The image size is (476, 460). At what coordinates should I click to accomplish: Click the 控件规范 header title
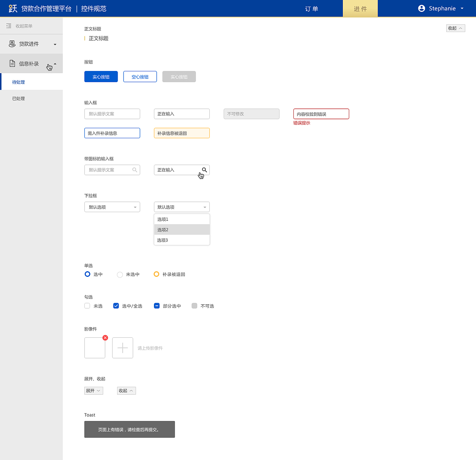(94, 9)
